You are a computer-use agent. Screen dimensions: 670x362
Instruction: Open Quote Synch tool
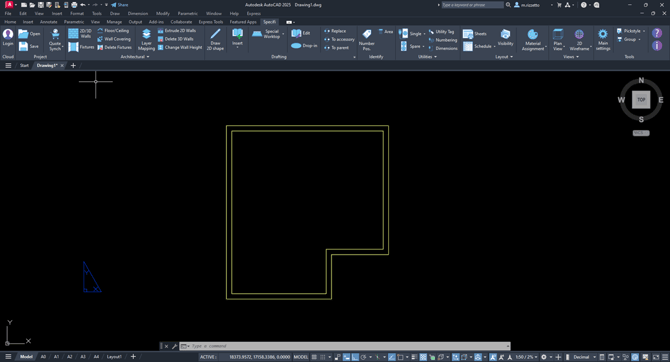[x=55, y=40]
